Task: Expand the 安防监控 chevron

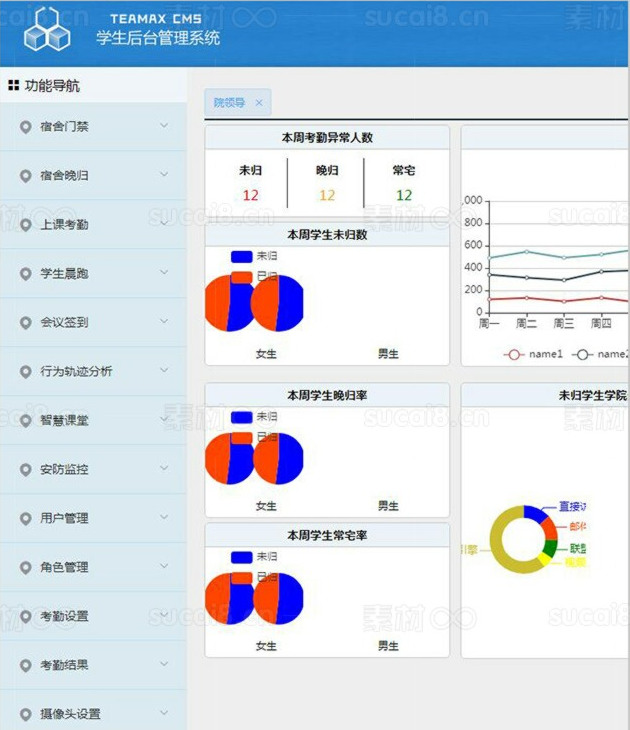Action: pyautogui.click(x=164, y=468)
